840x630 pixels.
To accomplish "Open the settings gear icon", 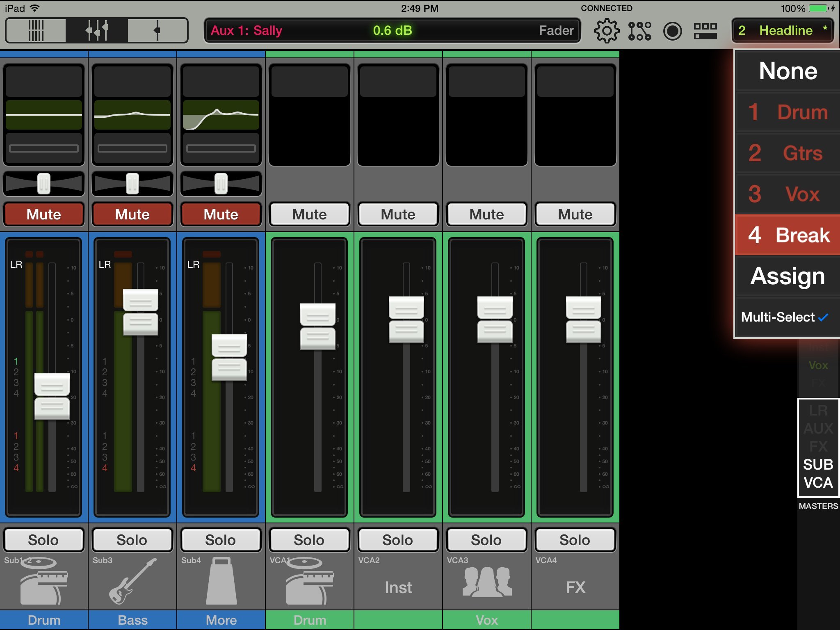I will click(x=606, y=31).
